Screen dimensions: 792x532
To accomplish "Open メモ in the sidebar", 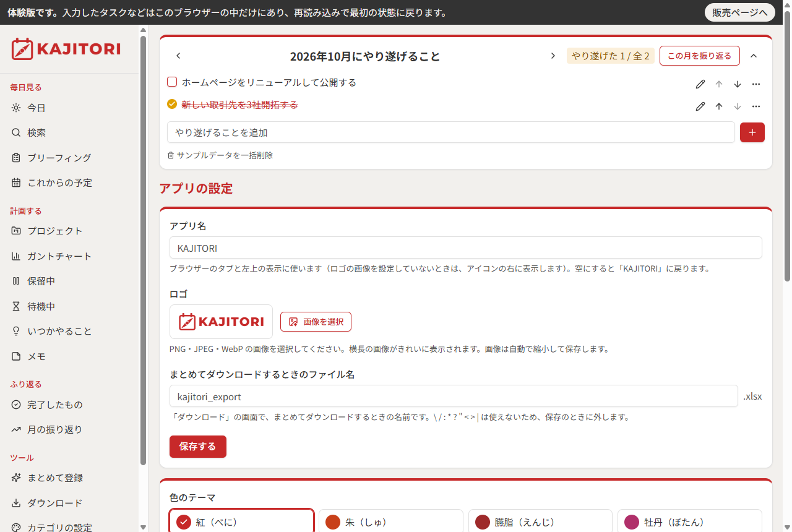I will pos(69,356).
